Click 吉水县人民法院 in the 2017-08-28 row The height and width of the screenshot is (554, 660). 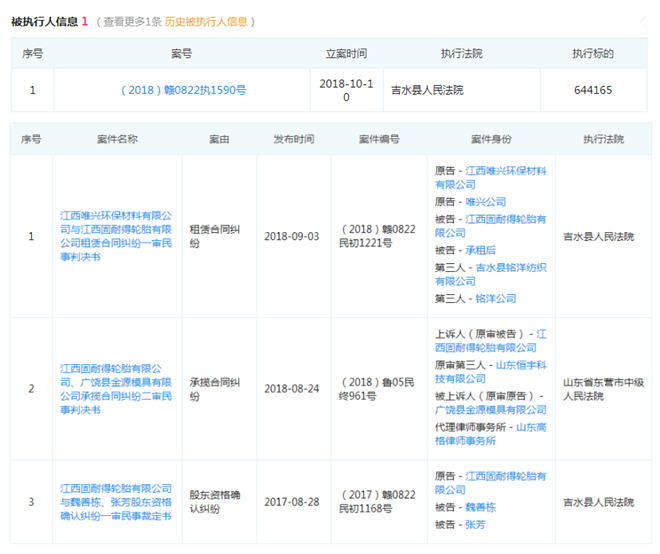[598, 502]
